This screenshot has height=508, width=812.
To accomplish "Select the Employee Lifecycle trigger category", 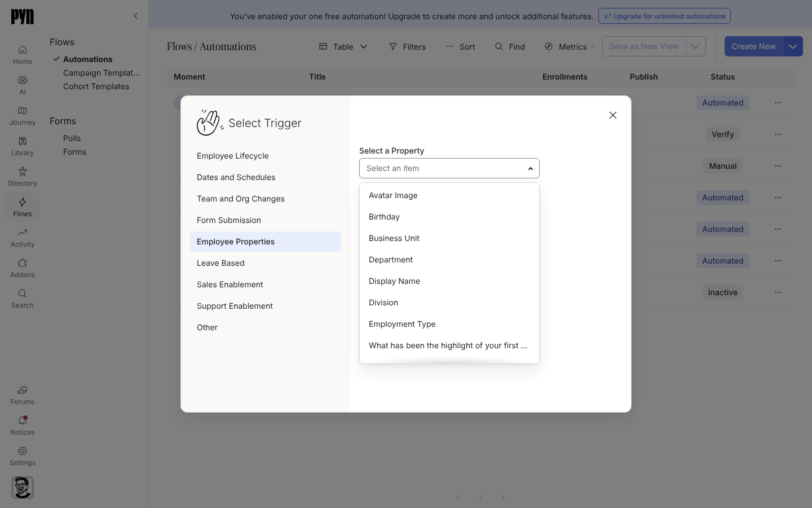I will (266, 156).
